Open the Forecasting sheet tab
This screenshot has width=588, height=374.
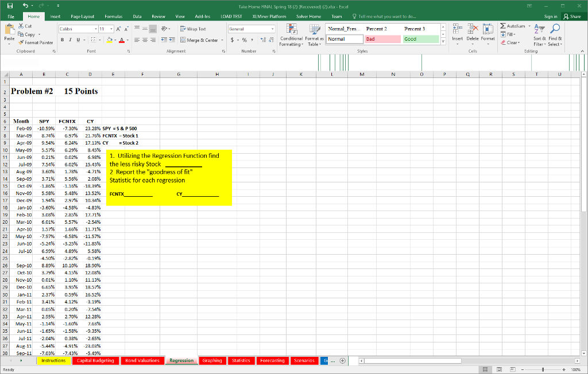(272, 360)
